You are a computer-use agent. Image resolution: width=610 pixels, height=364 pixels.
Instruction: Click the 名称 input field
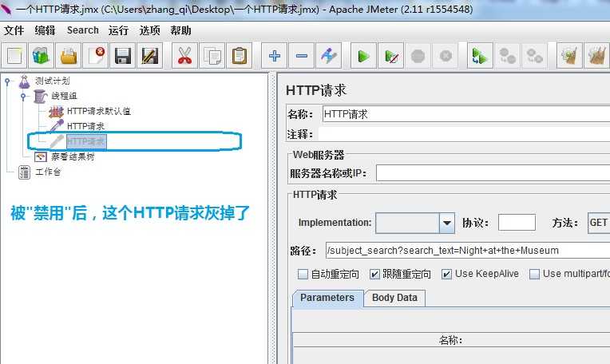click(466, 114)
